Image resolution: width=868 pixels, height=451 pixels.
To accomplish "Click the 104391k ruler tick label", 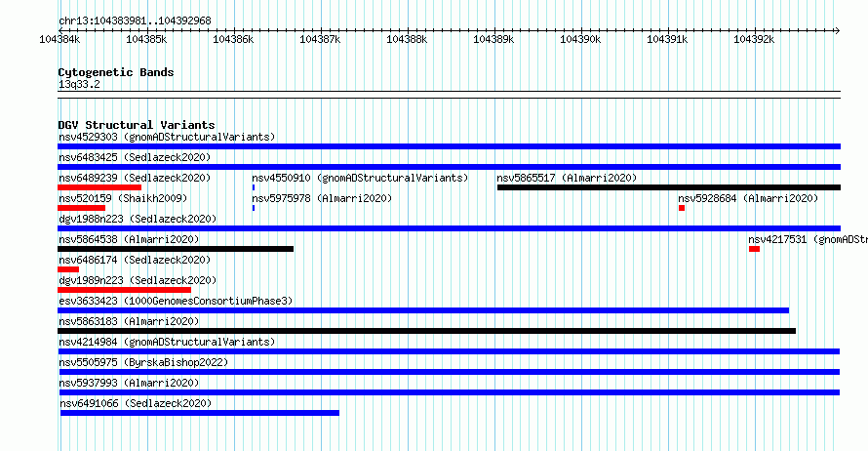I will pyautogui.click(x=667, y=39).
